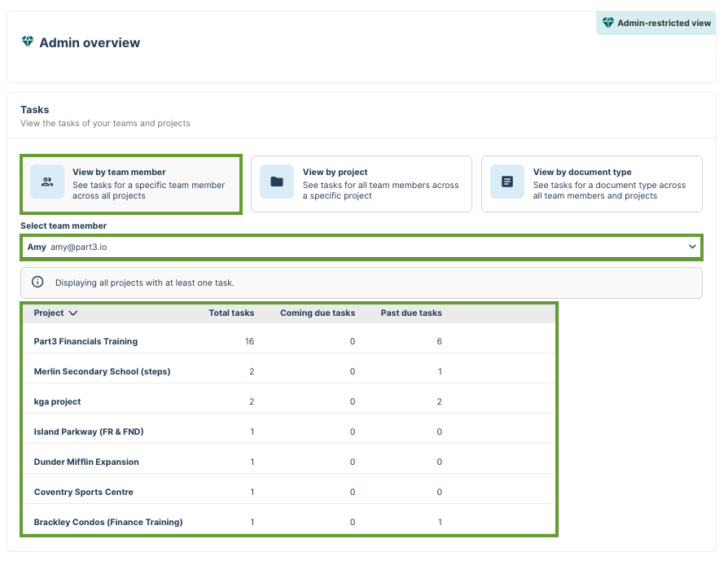Screen dimensions: 728x565
Task: Click the chevron arrow of team member dropdown
Action: pos(692,247)
